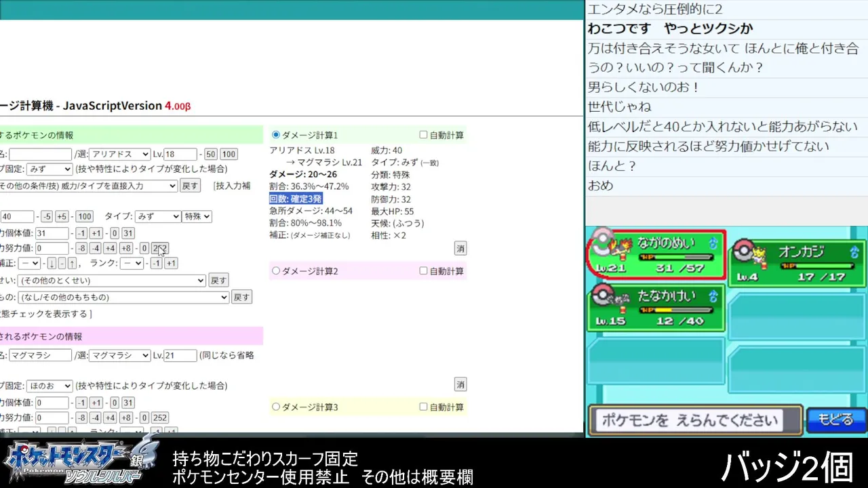The image size is (868, 488).
Task: Click the defender IV field showing 0
Action: tap(52, 403)
